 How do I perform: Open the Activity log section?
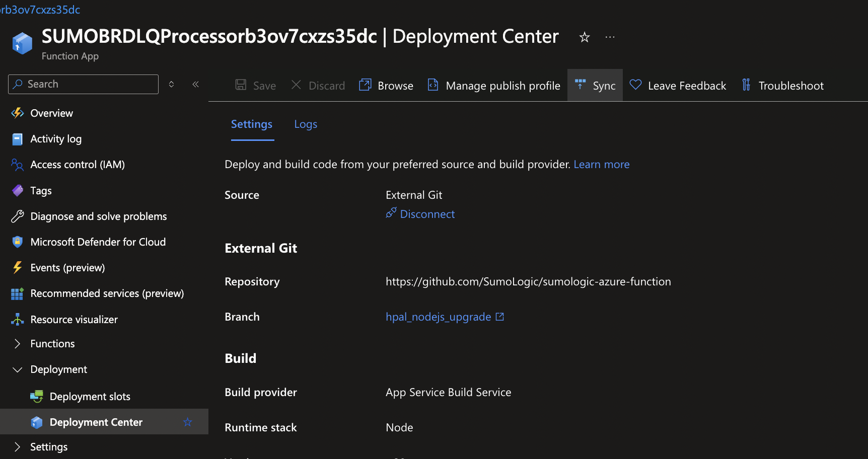click(x=56, y=138)
